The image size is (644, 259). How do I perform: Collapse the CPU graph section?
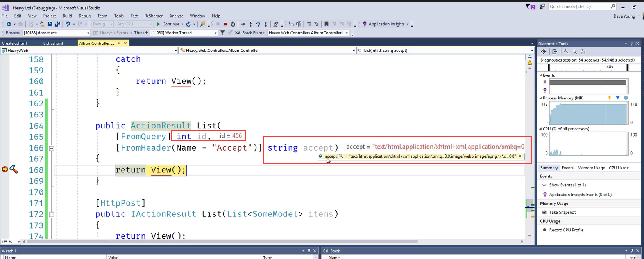click(540, 129)
